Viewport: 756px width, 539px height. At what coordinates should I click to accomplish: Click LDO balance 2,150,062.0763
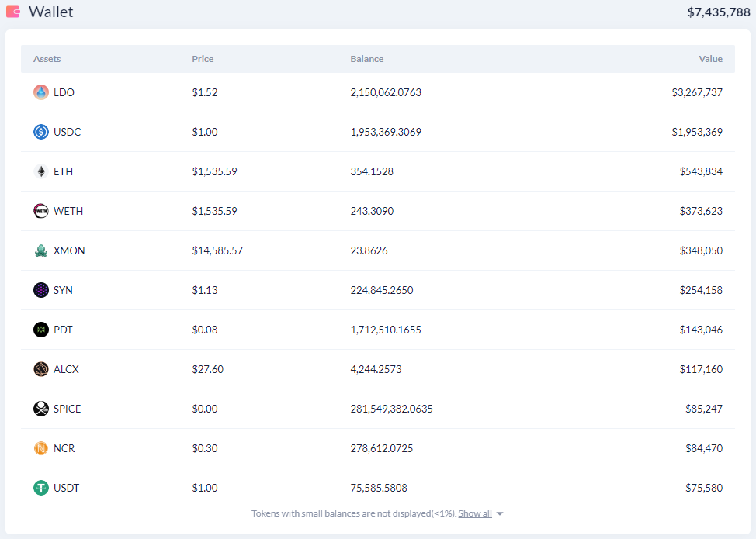coord(386,92)
